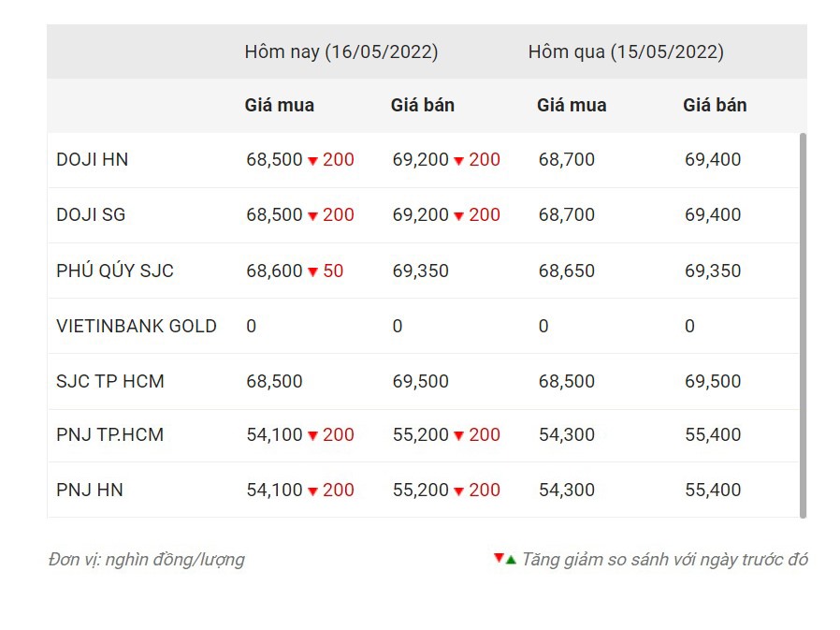The image size is (840, 630).
Task: Click the green up triangle in the legend
Action: (x=511, y=560)
